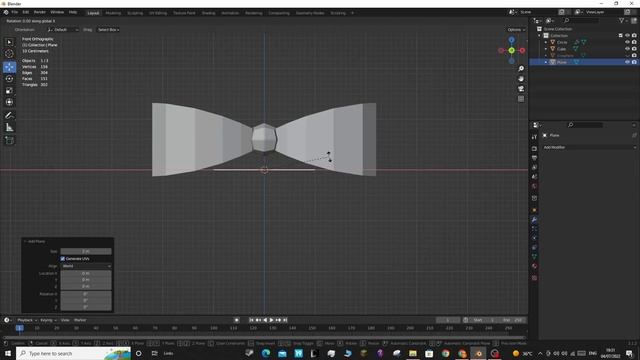Switch to the Shading workspace tab
The image size is (640, 360).
coord(208,13)
